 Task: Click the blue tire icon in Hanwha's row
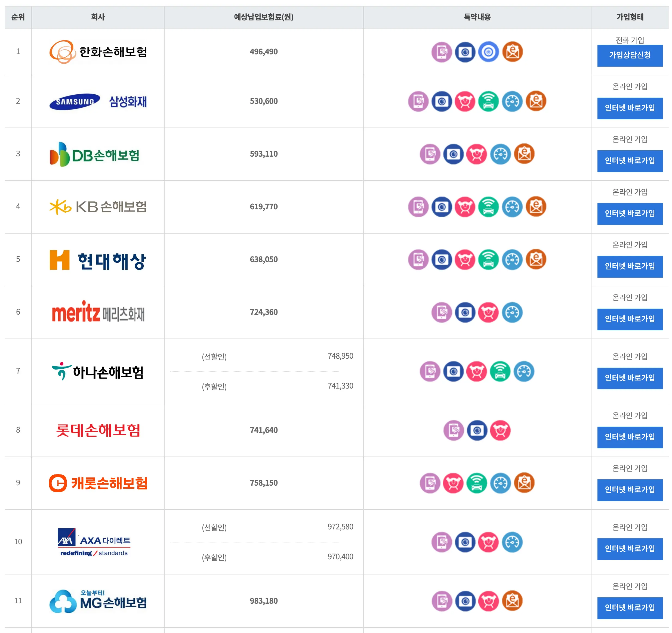tap(488, 52)
